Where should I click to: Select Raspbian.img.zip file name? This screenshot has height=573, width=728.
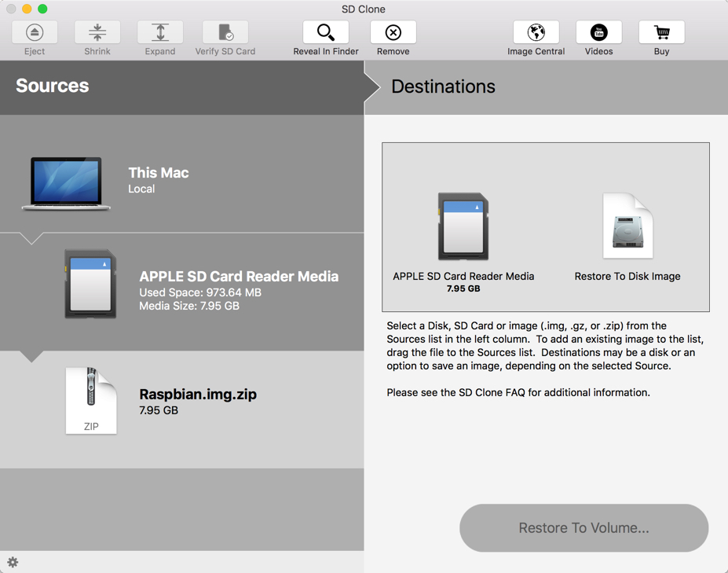(x=198, y=394)
